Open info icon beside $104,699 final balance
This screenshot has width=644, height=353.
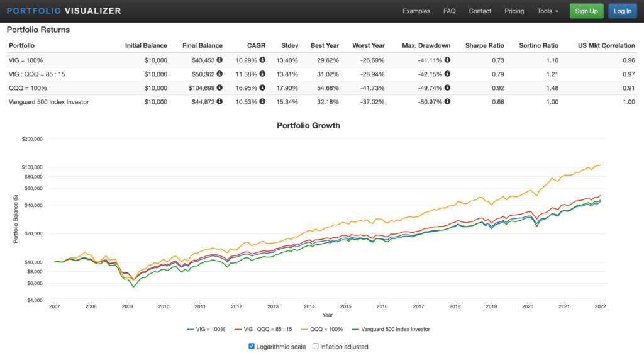219,87
